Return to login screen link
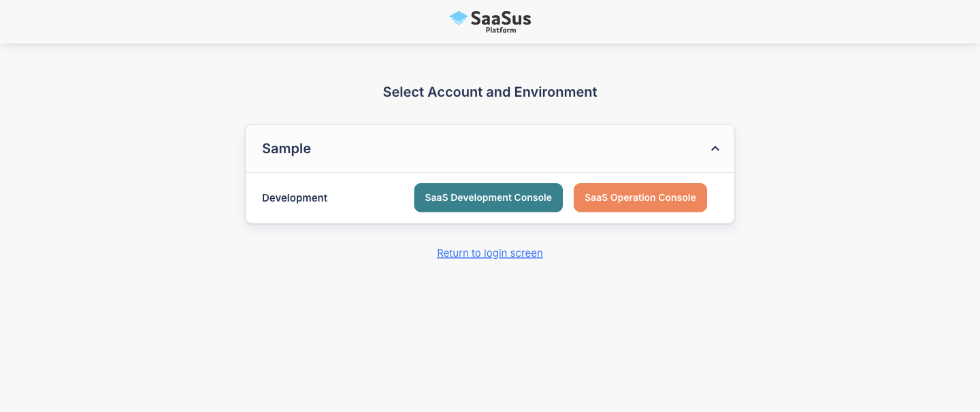The width and height of the screenshot is (980, 412). click(490, 253)
